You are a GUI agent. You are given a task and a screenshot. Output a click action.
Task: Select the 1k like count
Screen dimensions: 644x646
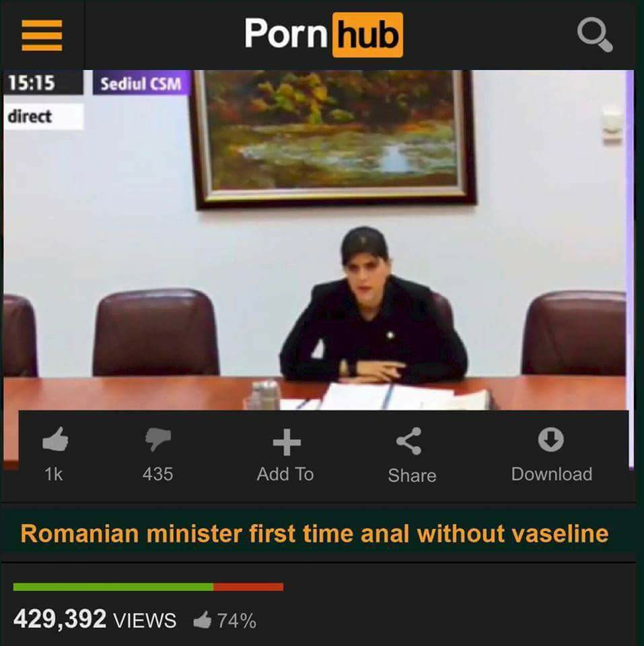pos(54,474)
